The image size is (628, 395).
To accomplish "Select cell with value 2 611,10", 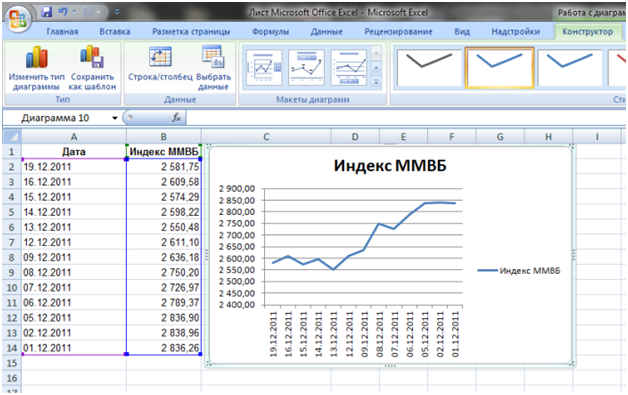I will [164, 242].
